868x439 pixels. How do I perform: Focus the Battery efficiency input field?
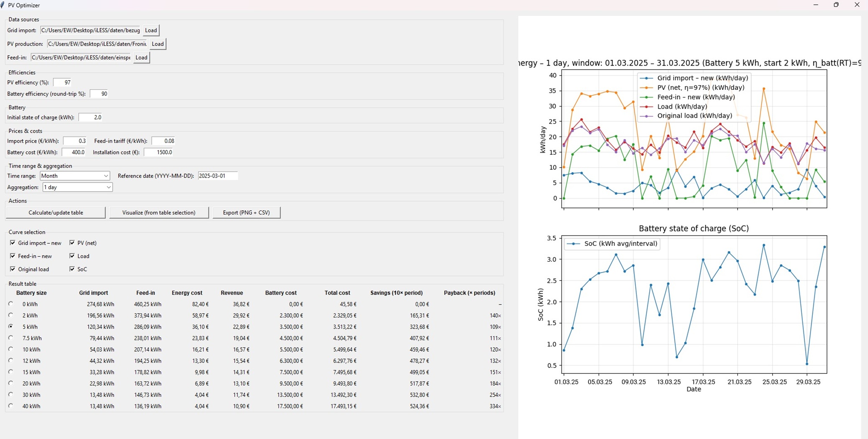99,94
